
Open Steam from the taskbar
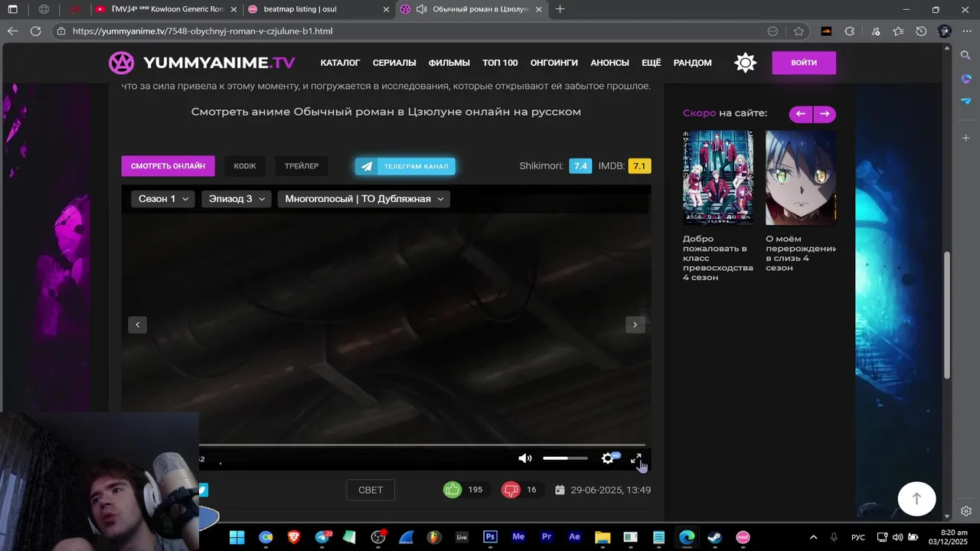click(x=714, y=537)
